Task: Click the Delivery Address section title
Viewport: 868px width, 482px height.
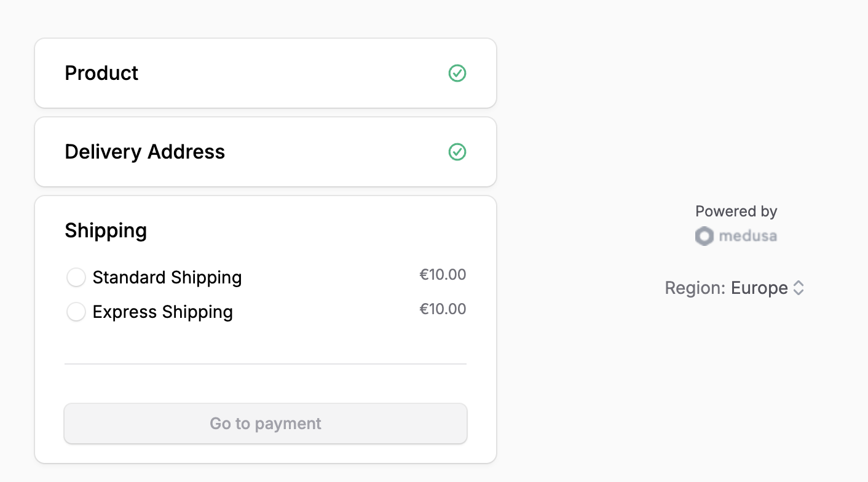Action: tap(145, 152)
